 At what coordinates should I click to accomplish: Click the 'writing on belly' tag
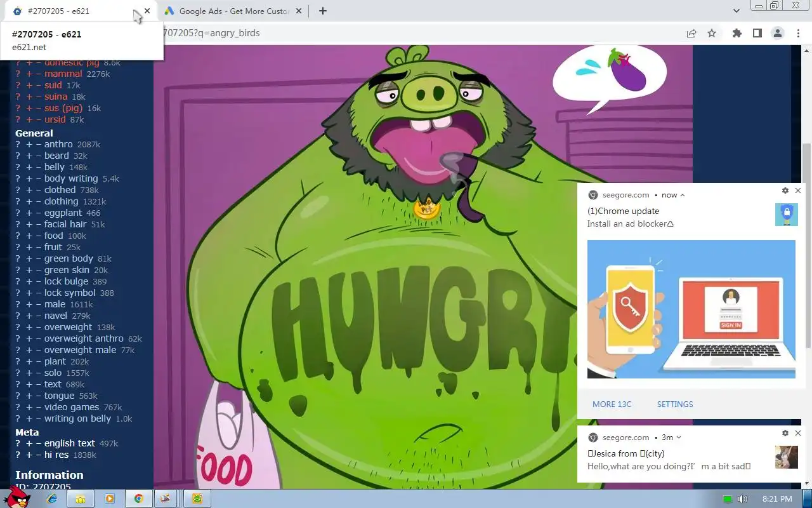[77, 418]
